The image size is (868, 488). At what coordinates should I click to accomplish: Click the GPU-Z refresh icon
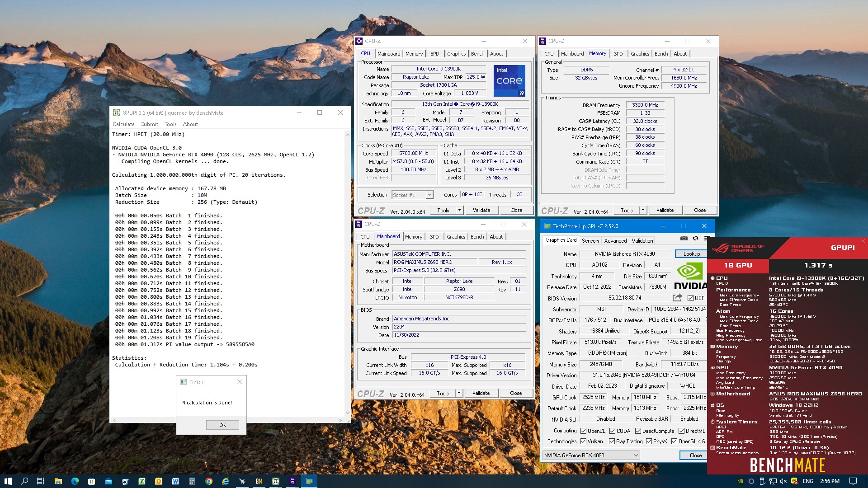pos(695,238)
